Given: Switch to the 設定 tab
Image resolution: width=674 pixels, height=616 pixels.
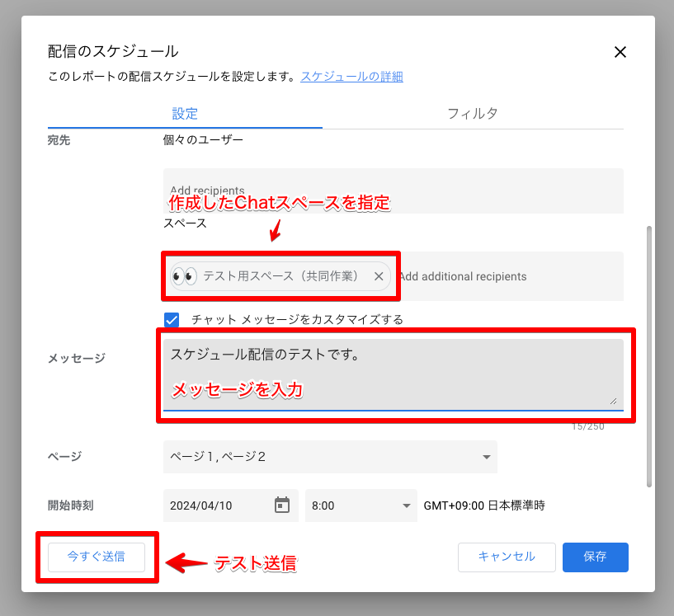Looking at the screenshot, I should click(185, 114).
